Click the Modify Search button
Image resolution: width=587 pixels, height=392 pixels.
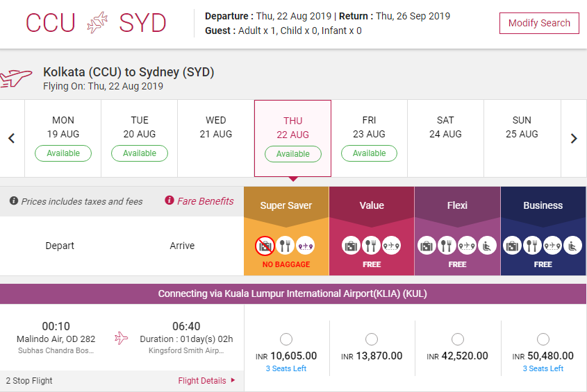click(539, 23)
